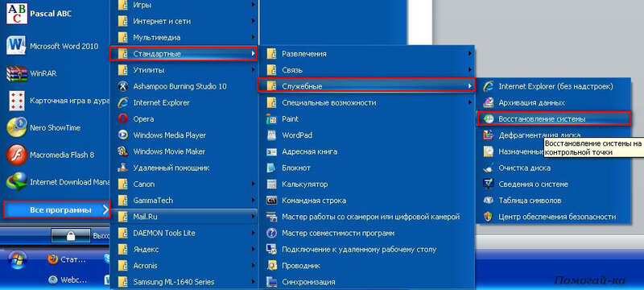Expand the GammaTech folder
The height and width of the screenshot is (290, 644).
(184, 201)
